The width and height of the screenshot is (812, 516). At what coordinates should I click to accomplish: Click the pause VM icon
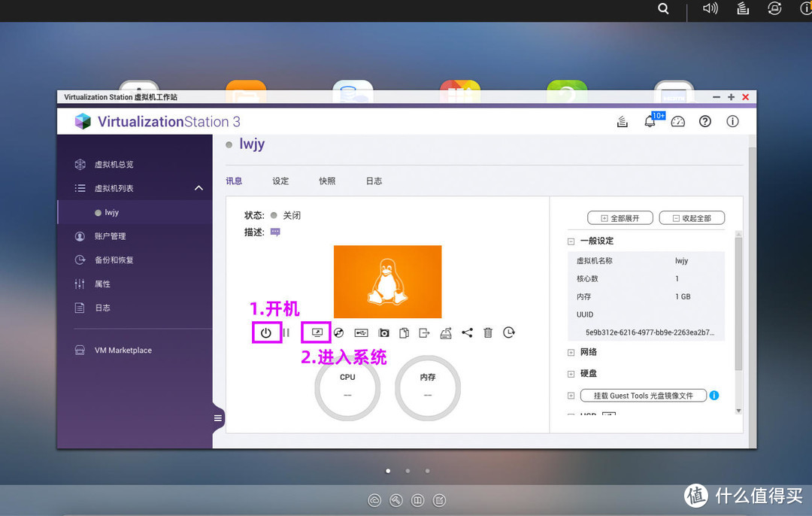tap(286, 333)
